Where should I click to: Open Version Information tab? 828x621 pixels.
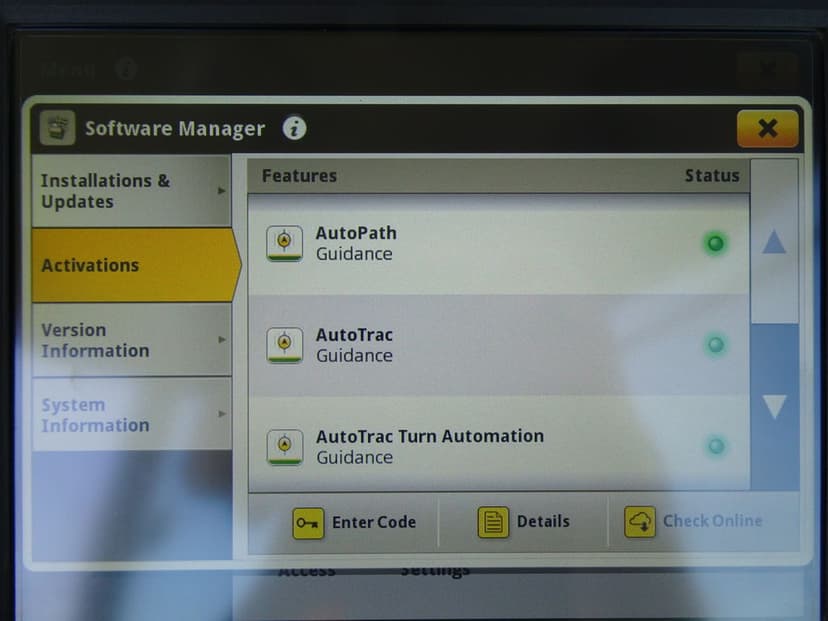(x=131, y=340)
